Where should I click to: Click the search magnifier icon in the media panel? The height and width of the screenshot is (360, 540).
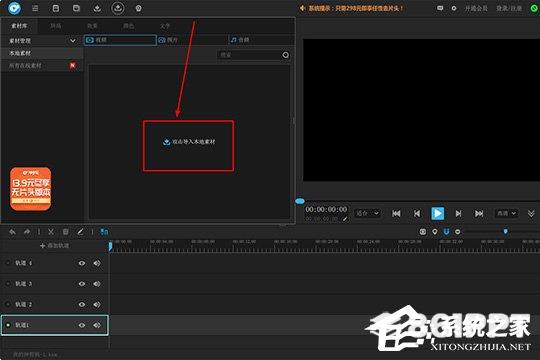pos(285,55)
